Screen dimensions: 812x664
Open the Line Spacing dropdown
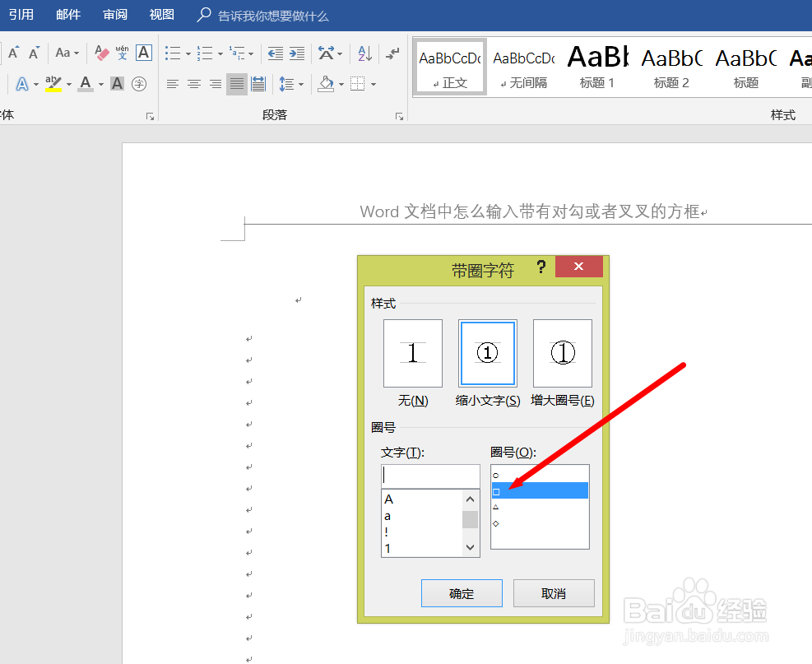tap(290, 83)
